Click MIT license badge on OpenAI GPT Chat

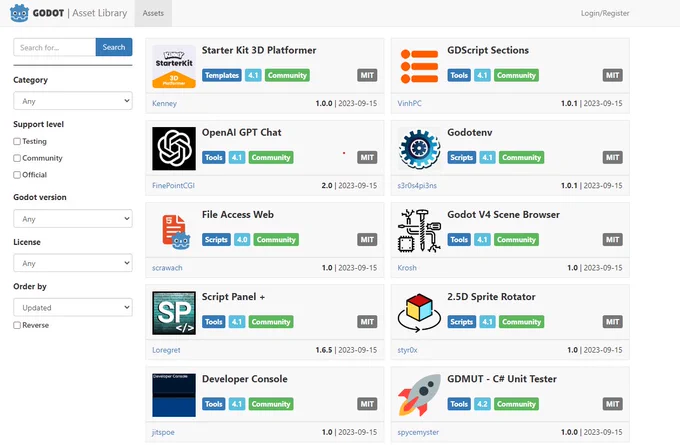(367, 157)
